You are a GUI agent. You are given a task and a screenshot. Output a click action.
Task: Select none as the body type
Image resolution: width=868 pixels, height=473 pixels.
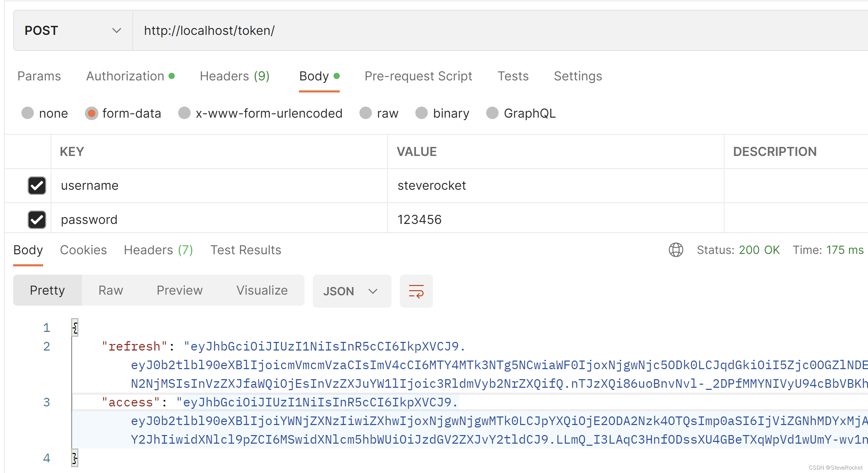[28, 113]
